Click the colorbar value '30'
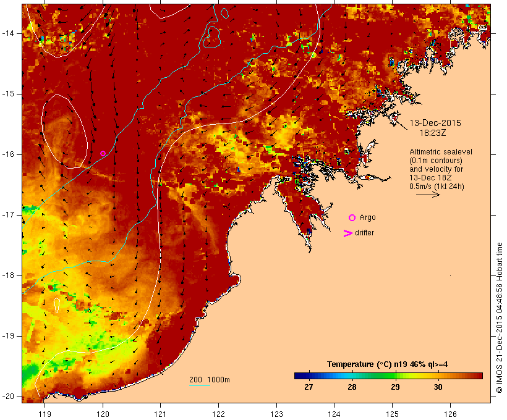The width and height of the screenshot is (507, 420). tap(438, 387)
